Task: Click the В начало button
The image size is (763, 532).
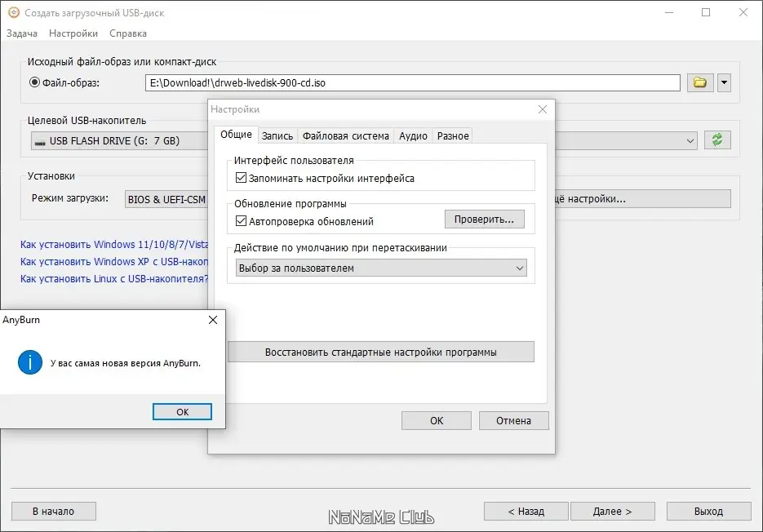Action: tap(54, 511)
